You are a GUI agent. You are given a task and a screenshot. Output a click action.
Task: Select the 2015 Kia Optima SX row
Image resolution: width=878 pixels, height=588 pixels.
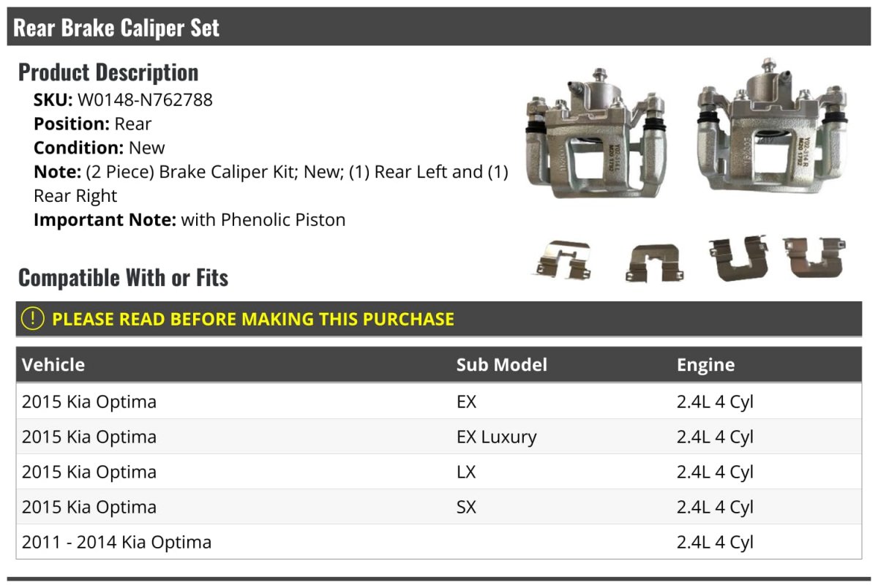[x=439, y=507]
